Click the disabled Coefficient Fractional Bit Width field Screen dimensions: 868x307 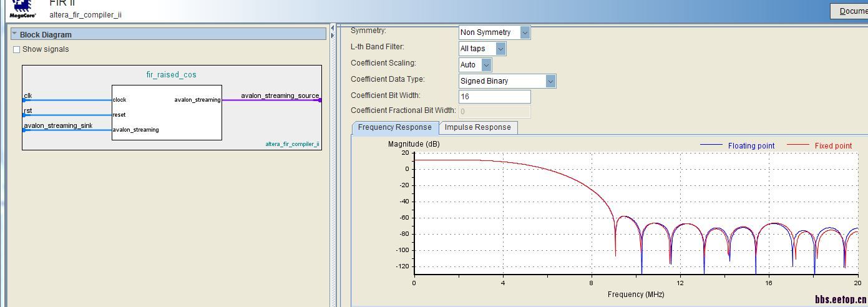pos(494,112)
